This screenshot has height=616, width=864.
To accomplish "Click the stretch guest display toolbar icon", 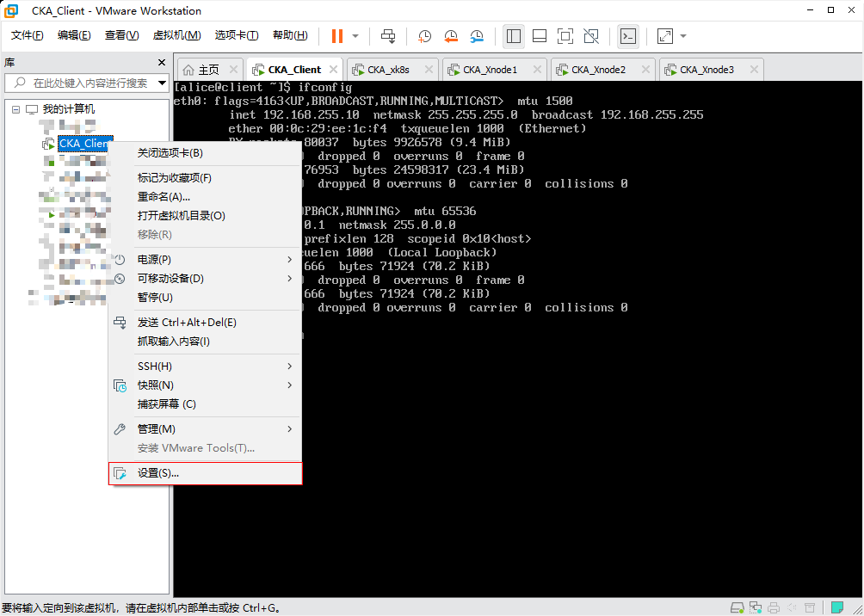I will (665, 36).
